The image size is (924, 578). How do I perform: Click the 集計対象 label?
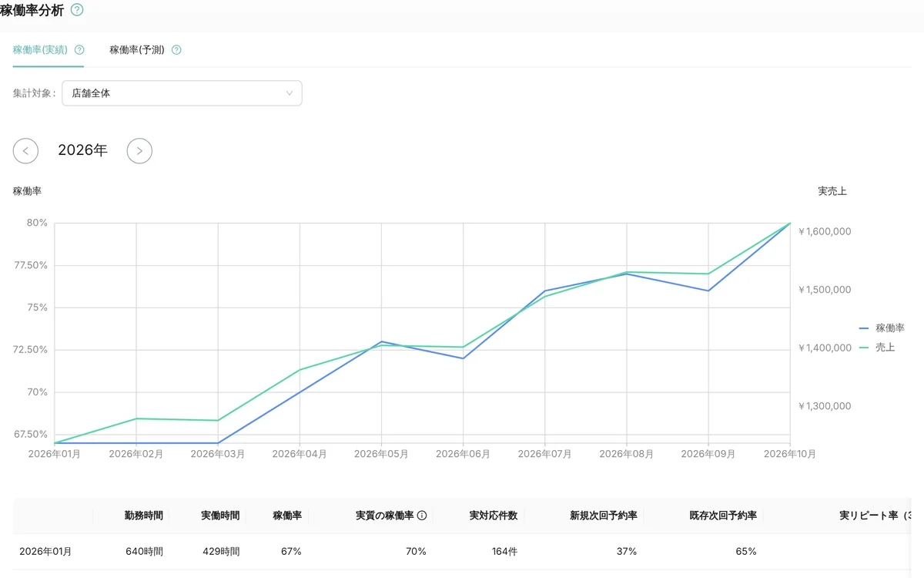[35, 93]
